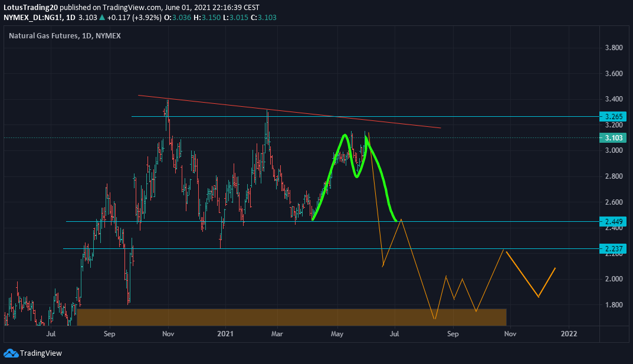This screenshot has width=633, height=364.
Task: Click the 1.800 price axis label
Action: 614,305
